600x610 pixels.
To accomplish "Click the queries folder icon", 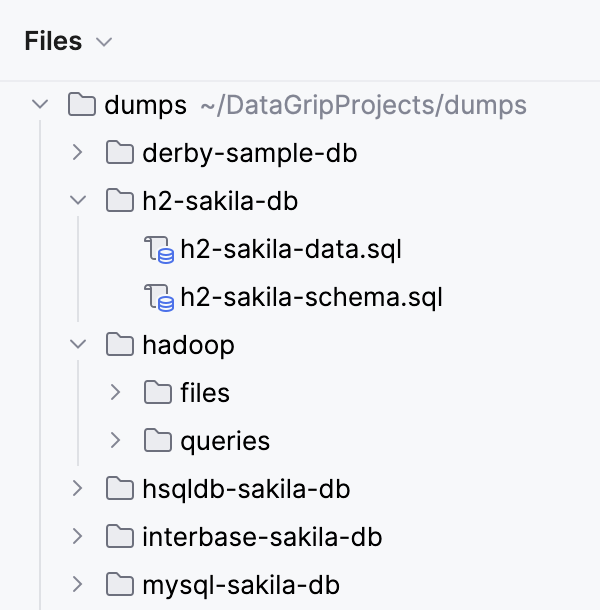I will [158, 440].
